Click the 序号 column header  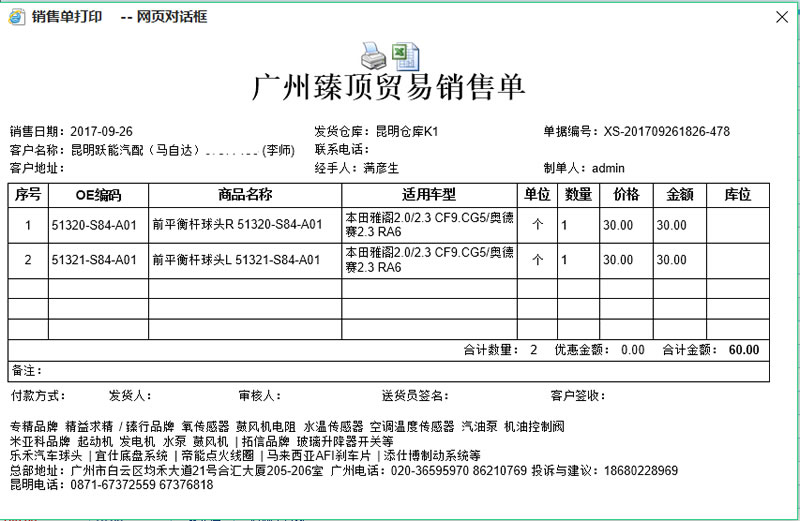click(28, 195)
